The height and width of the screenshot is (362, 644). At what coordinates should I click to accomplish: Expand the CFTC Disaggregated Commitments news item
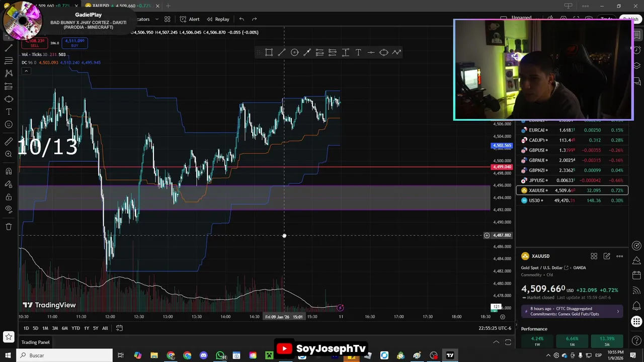573,312
